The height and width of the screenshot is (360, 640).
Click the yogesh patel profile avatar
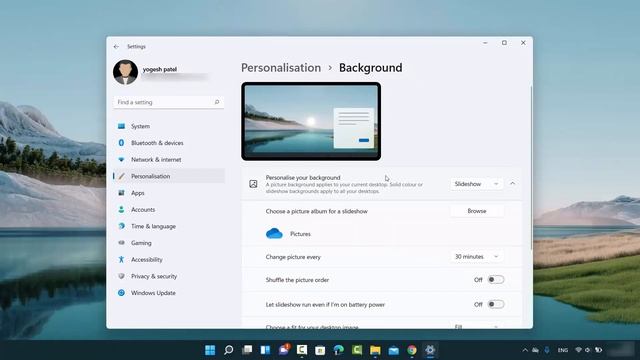[125, 72]
